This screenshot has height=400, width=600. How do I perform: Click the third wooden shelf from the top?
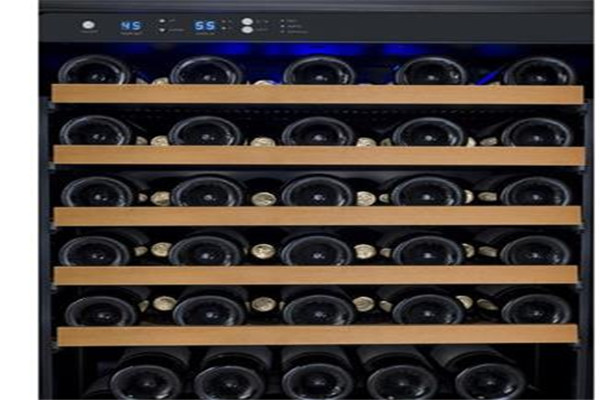[x=316, y=215]
